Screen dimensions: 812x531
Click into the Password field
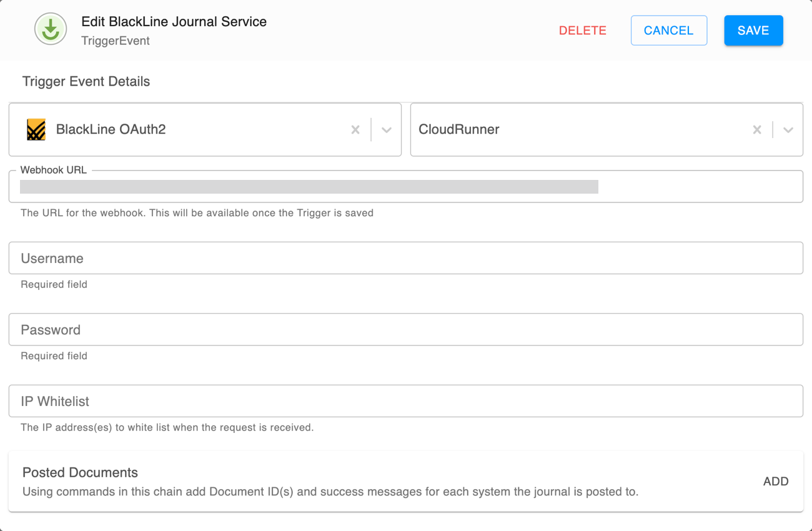coord(406,329)
